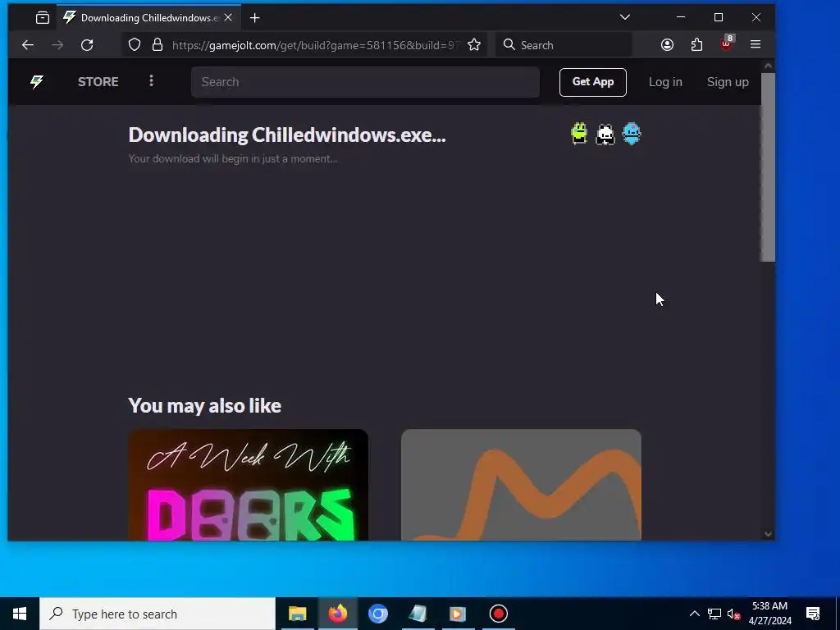The image size is (840, 630).
Task: Open the Firefox hamburger menu
Action: click(756, 44)
